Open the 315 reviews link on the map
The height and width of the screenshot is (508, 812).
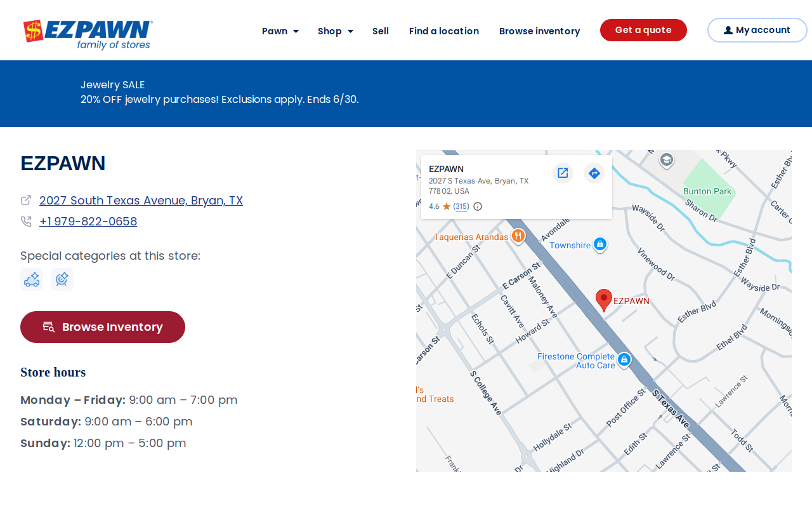(x=461, y=206)
